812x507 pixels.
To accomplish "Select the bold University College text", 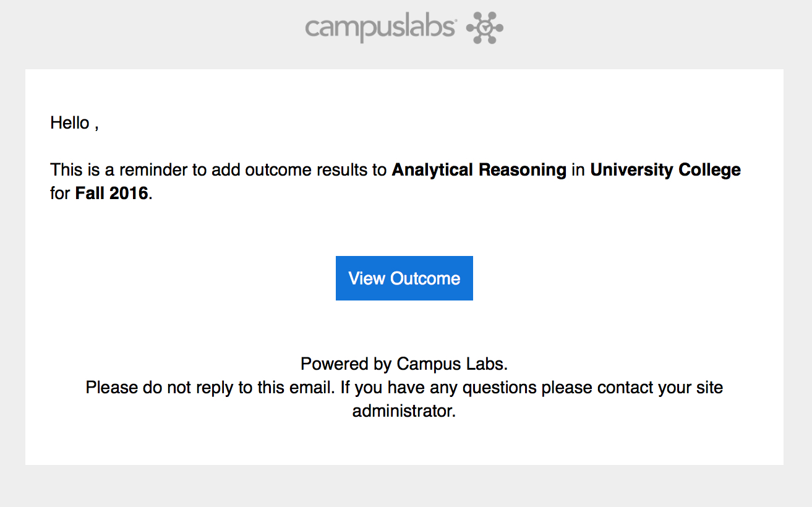I will pos(665,169).
